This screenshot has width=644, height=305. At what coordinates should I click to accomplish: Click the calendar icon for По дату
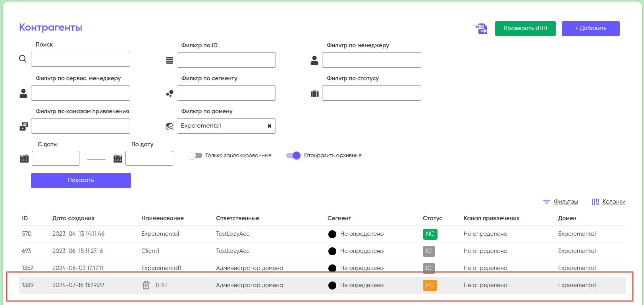point(118,158)
